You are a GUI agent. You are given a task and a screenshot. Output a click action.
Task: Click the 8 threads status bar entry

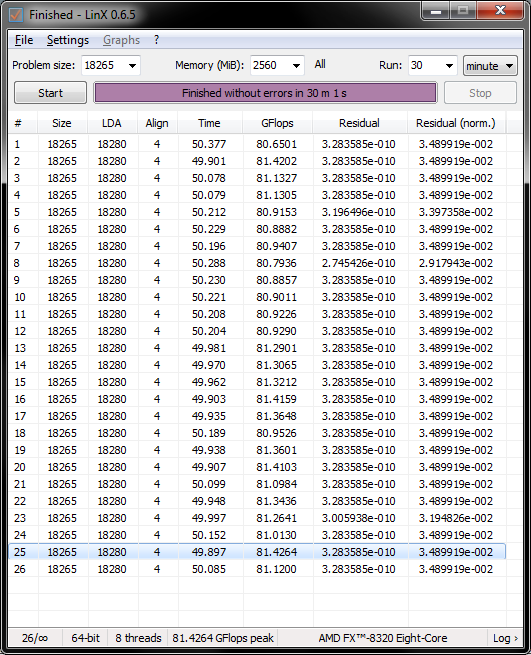tap(138, 638)
